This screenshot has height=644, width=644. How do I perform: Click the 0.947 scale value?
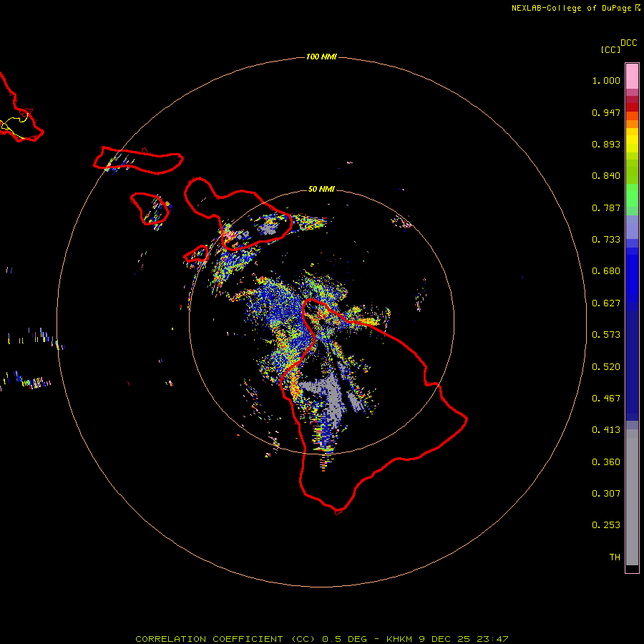[606, 112]
